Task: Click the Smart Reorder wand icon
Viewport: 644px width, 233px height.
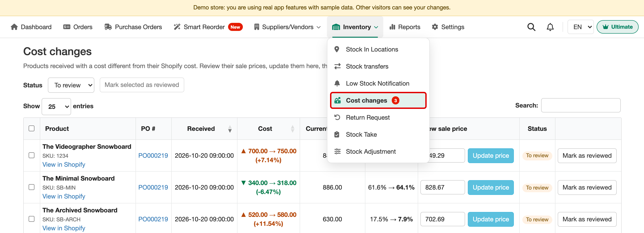Action: [177, 27]
